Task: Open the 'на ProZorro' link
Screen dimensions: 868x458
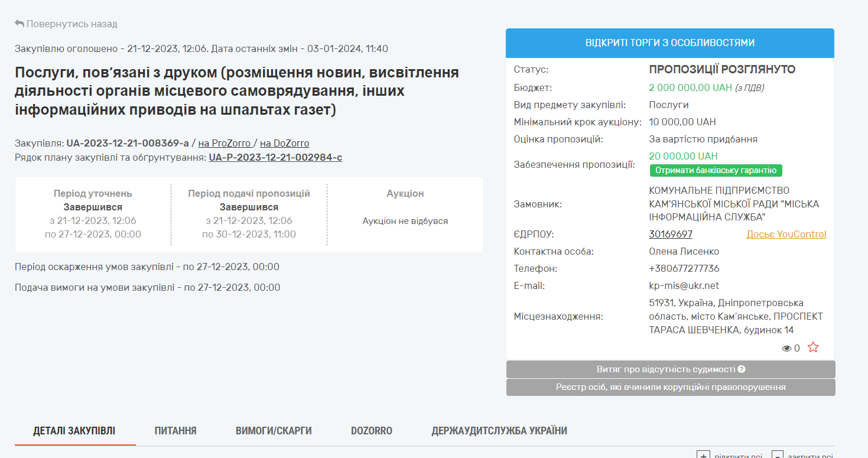Action: 224,143
